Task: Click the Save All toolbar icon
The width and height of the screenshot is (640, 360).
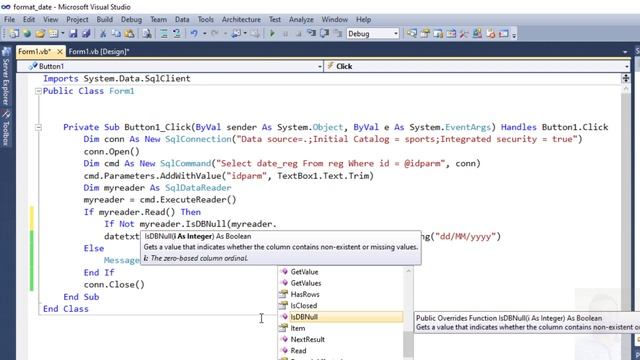Action: click(x=86, y=33)
